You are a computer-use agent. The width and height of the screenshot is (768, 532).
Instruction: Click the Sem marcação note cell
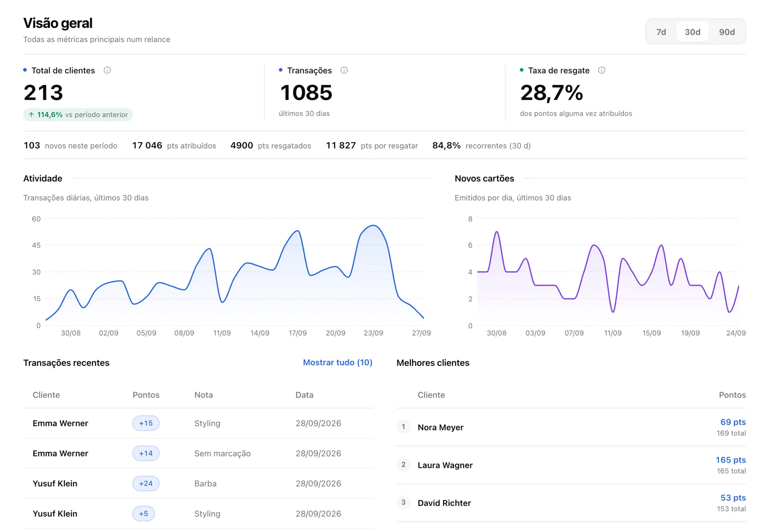point(222,453)
